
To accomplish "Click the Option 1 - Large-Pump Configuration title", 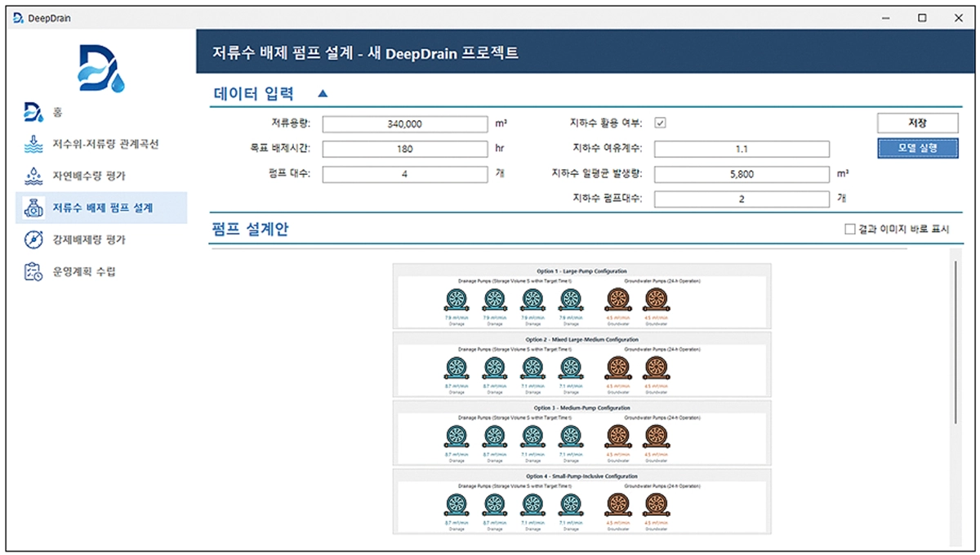I will pyautogui.click(x=581, y=271).
